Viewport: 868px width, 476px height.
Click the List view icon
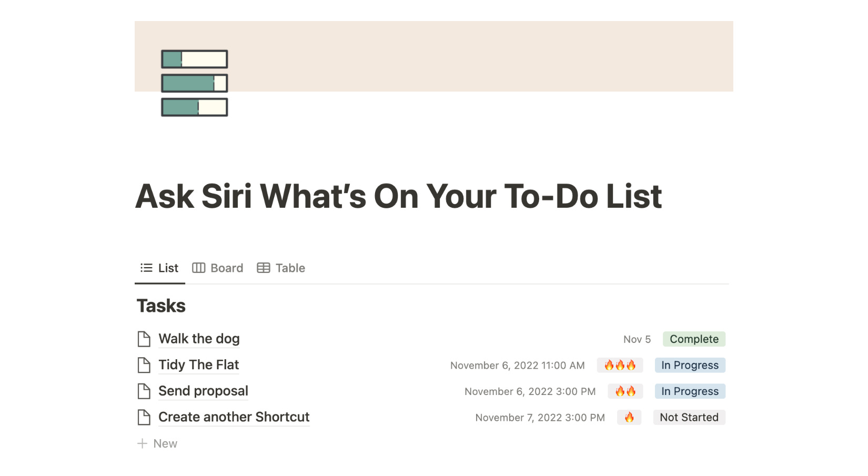click(x=146, y=268)
